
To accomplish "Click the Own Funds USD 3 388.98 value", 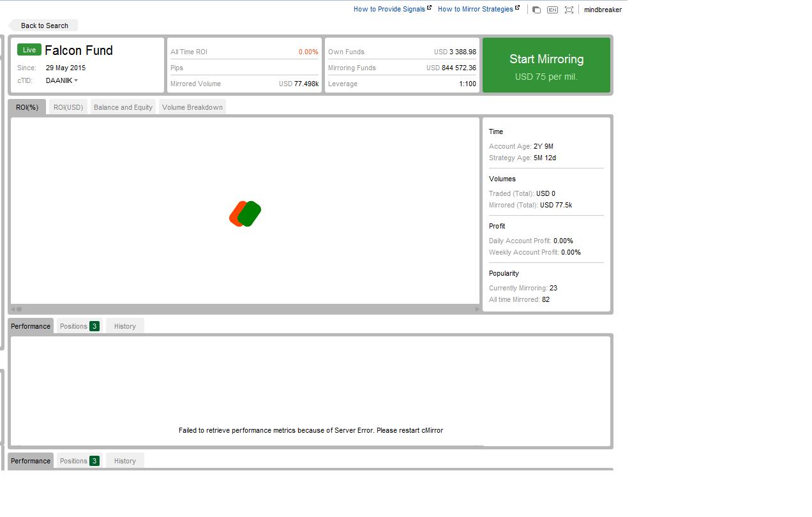I will point(455,52).
